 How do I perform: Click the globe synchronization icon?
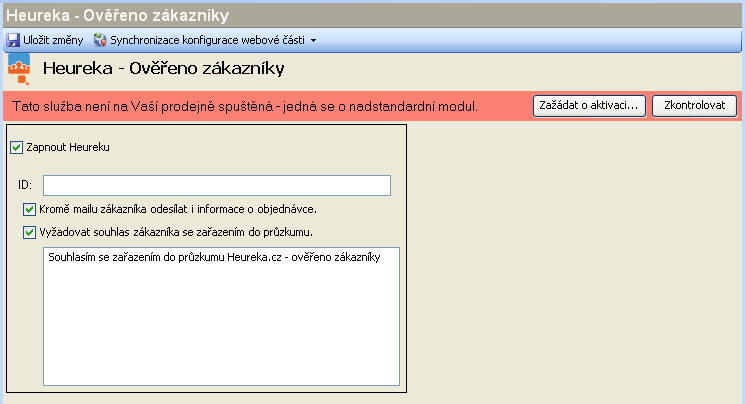(100, 40)
